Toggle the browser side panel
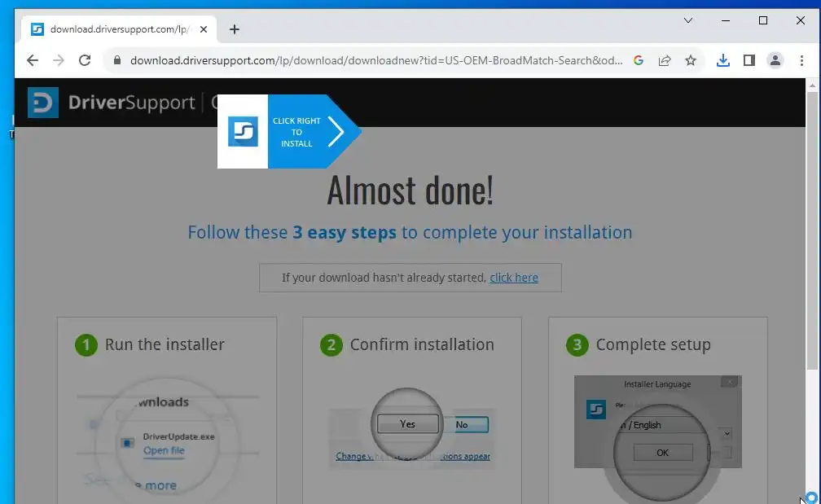The width and height of the screenshot is (821, 504). [x=749, y=60]
